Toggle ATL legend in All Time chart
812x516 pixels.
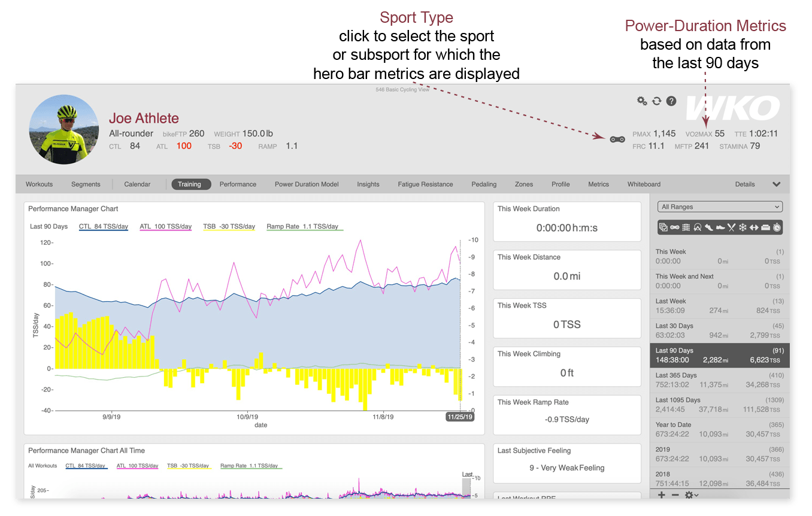138,466
